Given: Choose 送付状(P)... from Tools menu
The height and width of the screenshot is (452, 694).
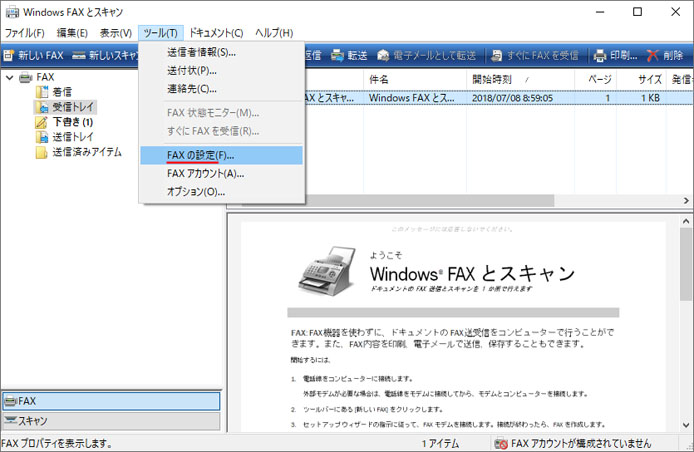Looking at the screenshot, I should click(x=221, y=70).
